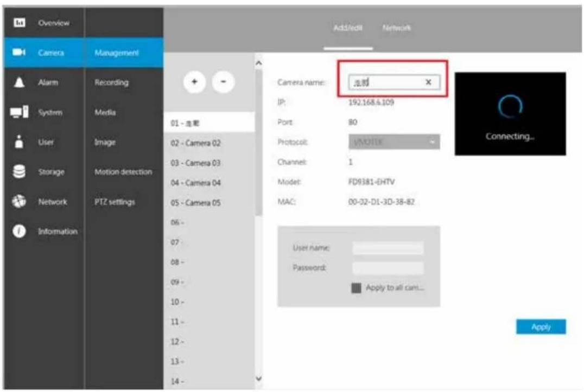Click the camera list scroll-up arrow
Screen dimensions: 584x392
tap(258, 63)
